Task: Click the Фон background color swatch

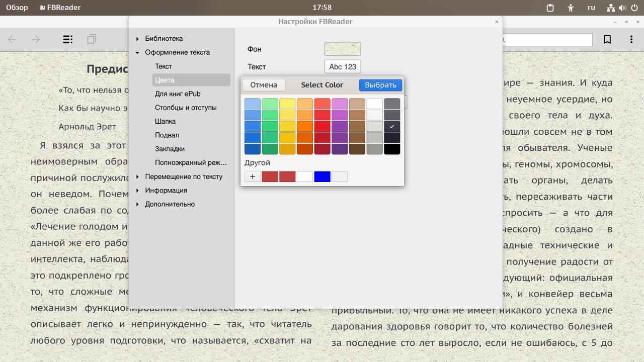Action: 343,49
